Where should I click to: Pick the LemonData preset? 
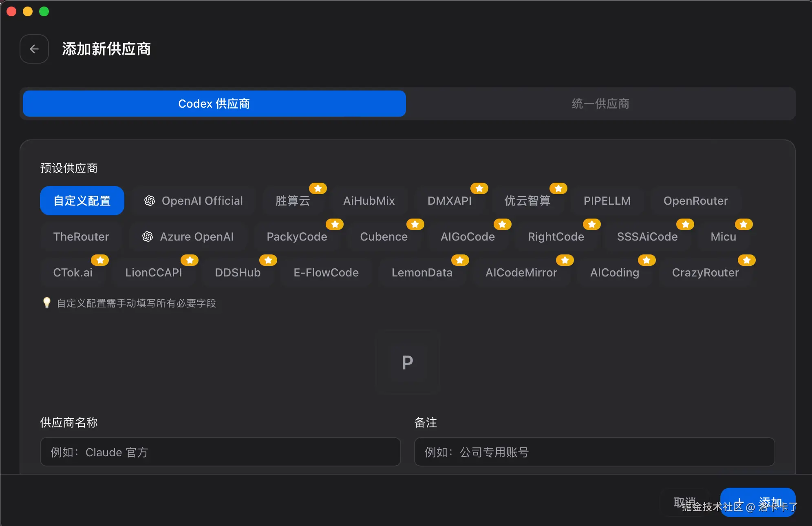pyautogui.click(x=422, y=272)
